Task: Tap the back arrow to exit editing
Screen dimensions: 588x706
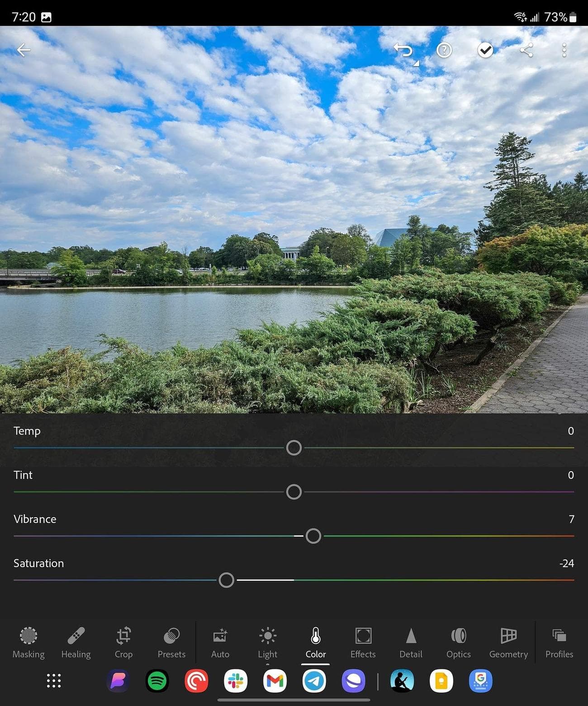Action: pyautogui.click(x=24, y=50)
